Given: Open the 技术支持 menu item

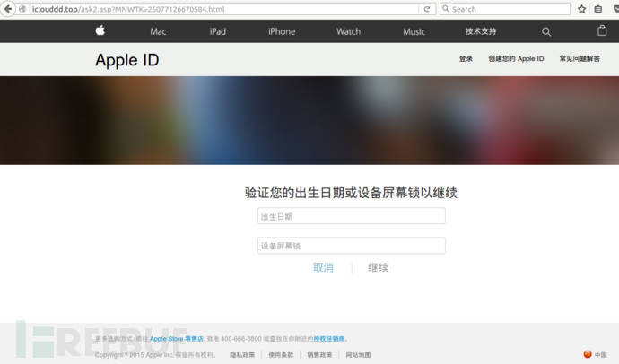Looking at the screenshot, I should click(x=481, y=31).
